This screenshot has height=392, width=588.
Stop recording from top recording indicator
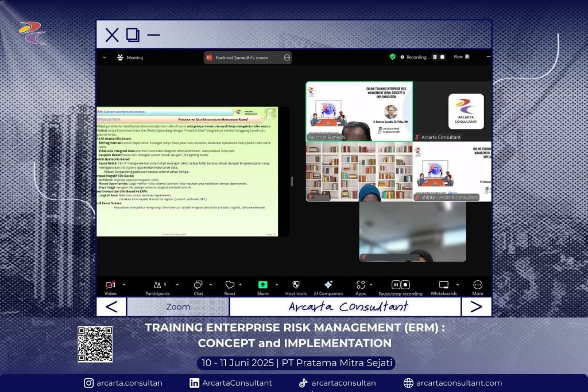click(442, 57)
